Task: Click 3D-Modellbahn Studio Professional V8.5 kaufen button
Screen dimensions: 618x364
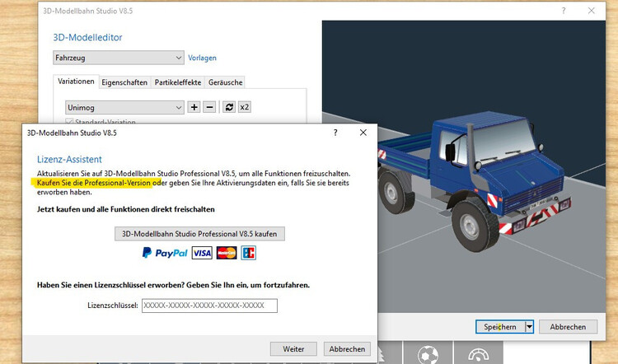Action: (199, 234)
